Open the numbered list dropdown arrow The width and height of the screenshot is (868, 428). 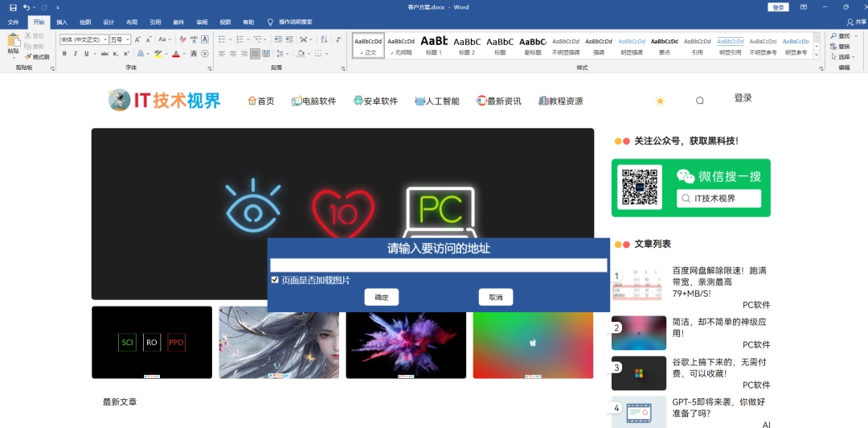pos(248,39)
